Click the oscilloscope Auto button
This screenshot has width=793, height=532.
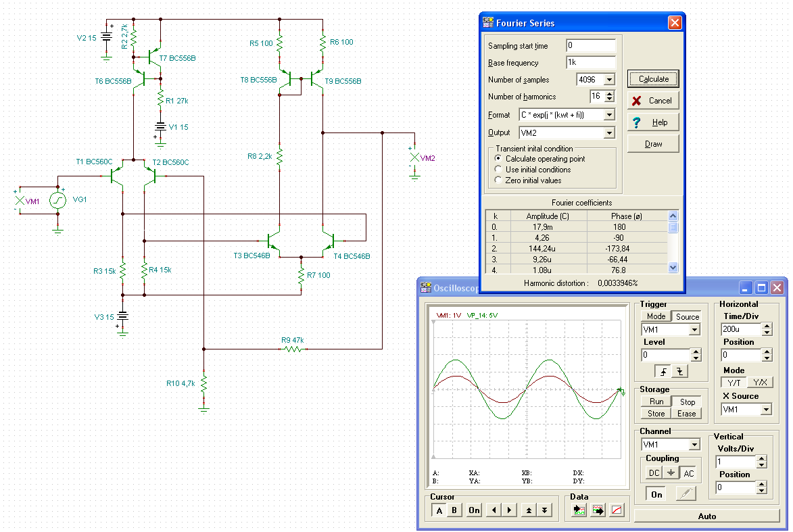(x=706, y=516)
